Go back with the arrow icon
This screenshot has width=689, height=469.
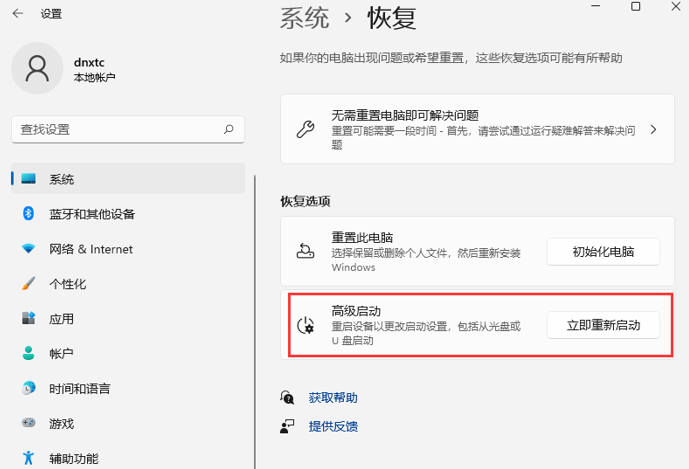coord(18,14)
